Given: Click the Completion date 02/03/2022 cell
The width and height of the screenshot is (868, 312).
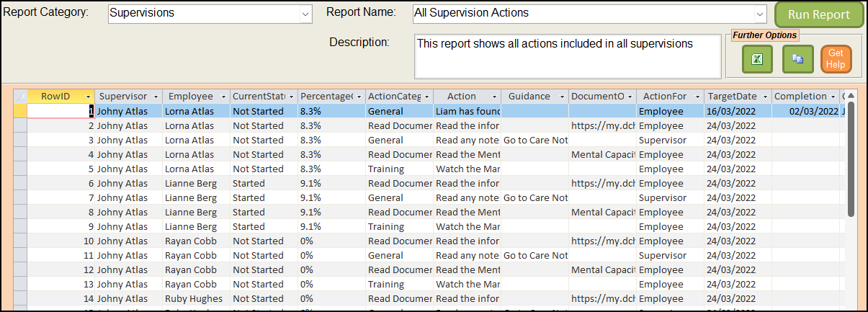Looking at the screenshot, I should click(805, 111).
